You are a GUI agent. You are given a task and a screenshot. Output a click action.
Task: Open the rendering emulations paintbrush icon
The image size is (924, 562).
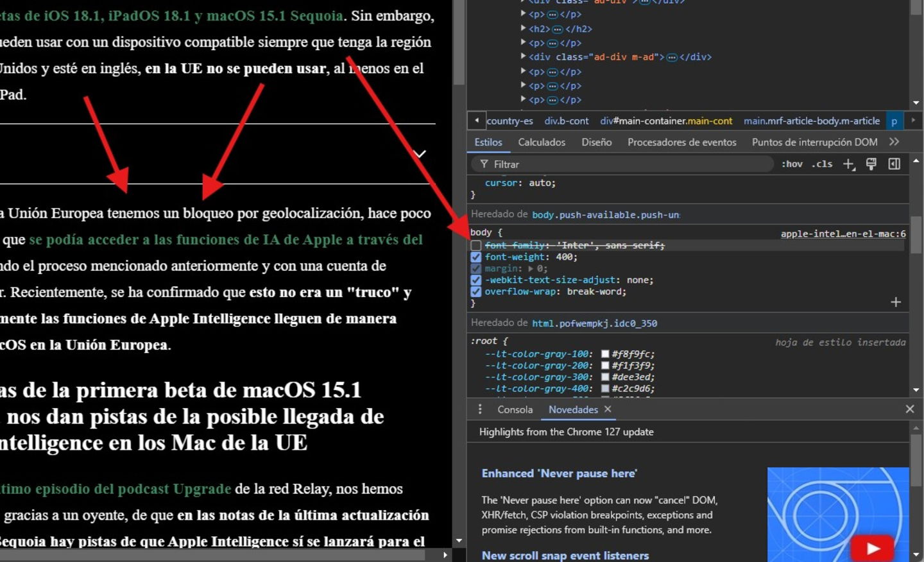871,164
